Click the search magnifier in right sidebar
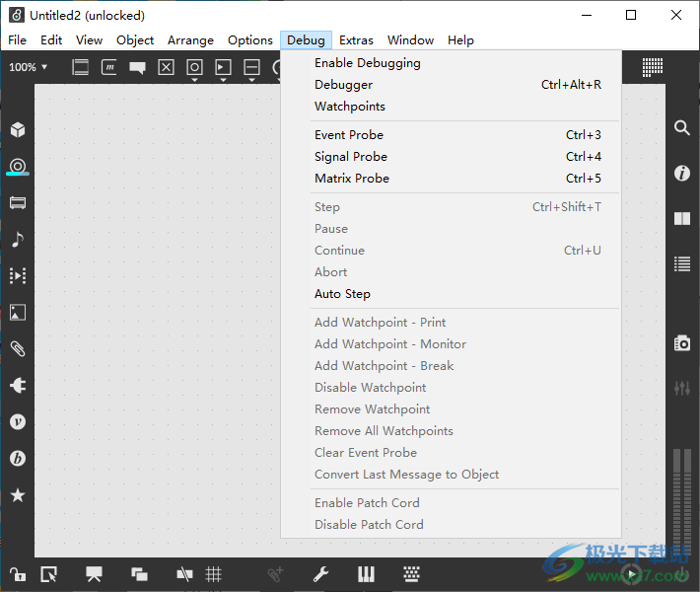The height and width of the screenshot is (592, 700). pos(681,128)
